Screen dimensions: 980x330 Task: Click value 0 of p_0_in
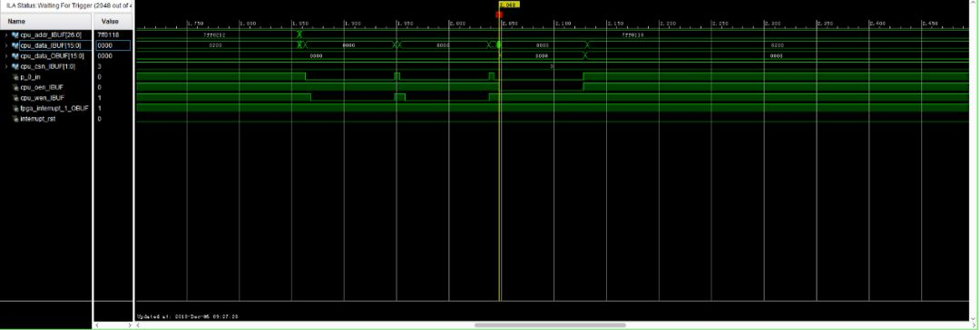tap(100, 77)
